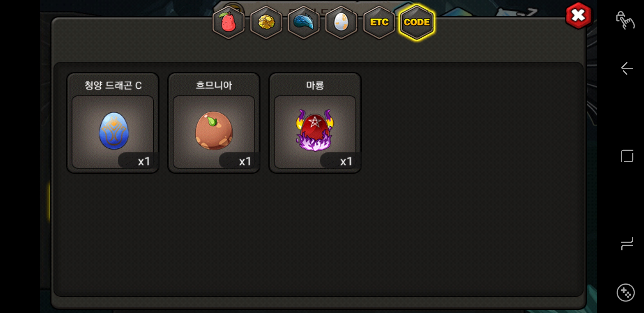Open the blue dragon scale tab
The image size is (644, 313).
[x=304, y=22]
